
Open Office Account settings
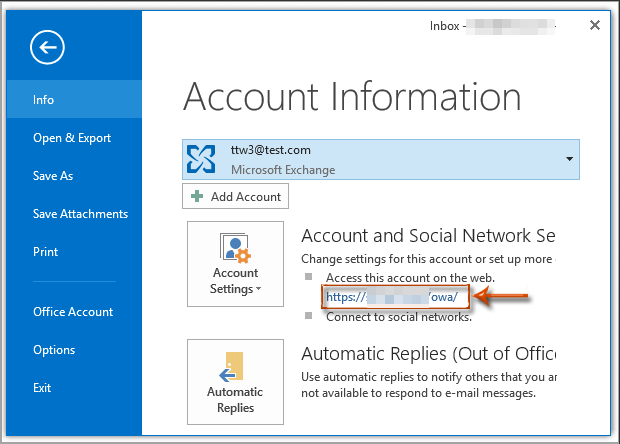pos(74,312)
